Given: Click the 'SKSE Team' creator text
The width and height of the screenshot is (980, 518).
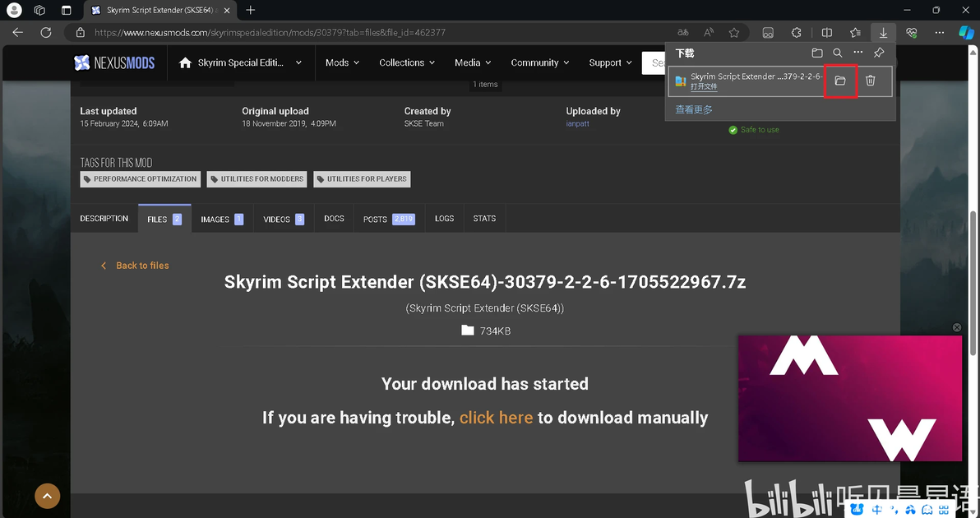Looking at the screenshot, I should (x=423, y=123).
